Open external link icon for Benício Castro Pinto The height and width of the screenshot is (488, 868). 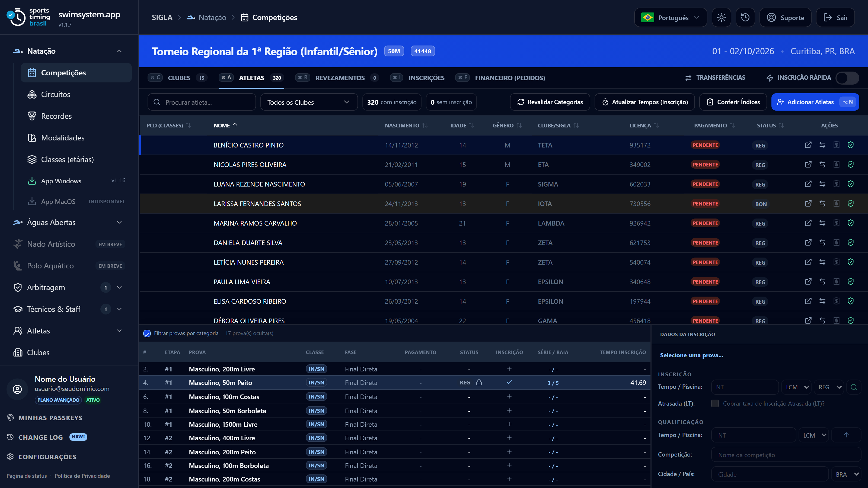tap(808, 145)
